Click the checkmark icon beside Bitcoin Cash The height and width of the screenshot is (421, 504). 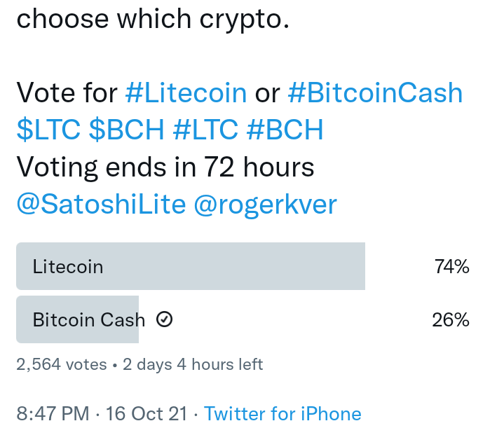[x=164, y=319]
